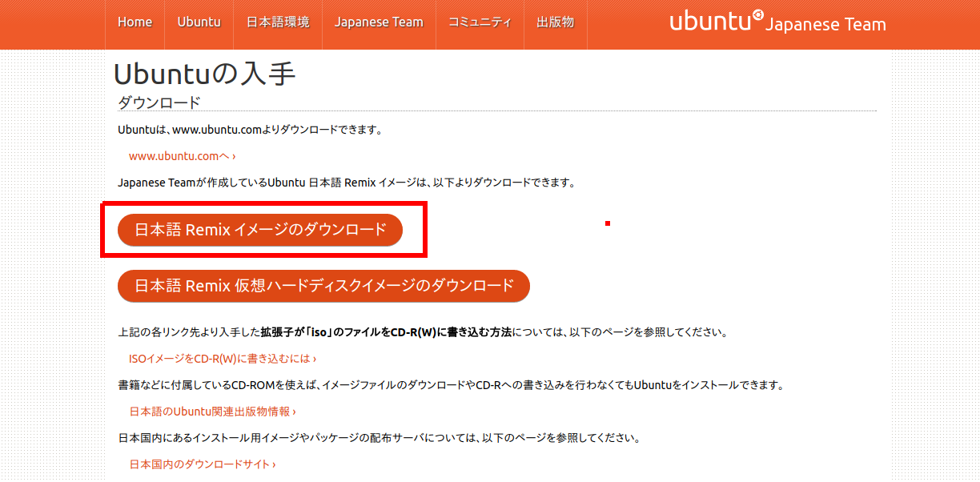
Task: Open the Home menu item
Action: tap(135, 22)
